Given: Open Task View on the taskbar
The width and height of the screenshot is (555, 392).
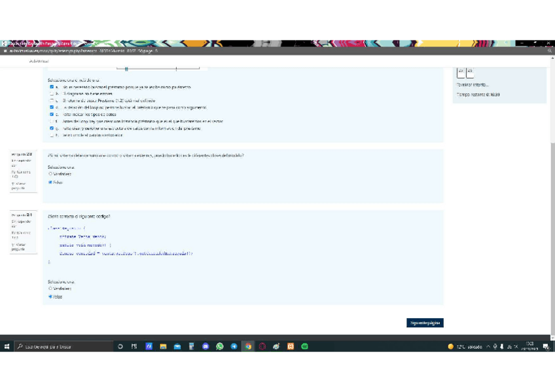Looking at the screenshot, I should coord(134,346).
